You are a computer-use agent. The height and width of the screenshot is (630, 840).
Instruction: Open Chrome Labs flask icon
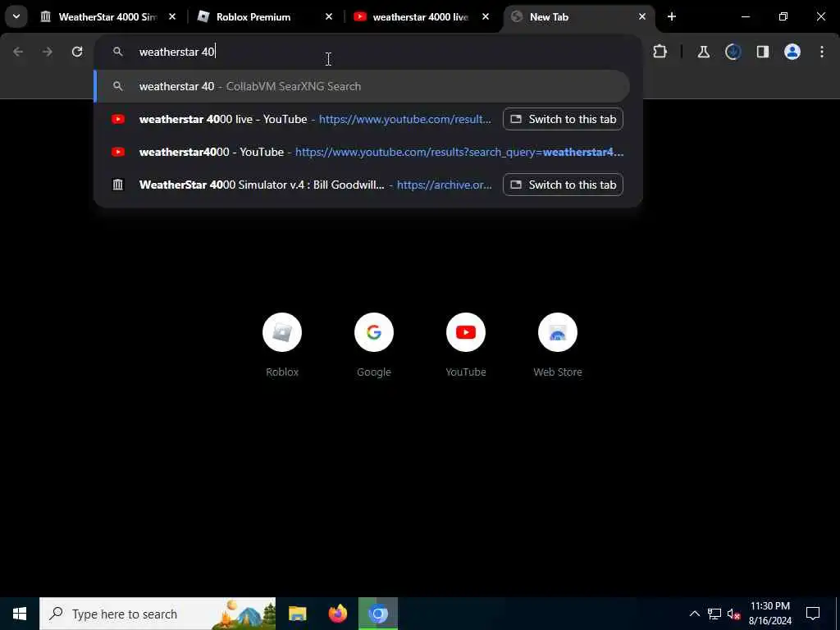(703, 52)
